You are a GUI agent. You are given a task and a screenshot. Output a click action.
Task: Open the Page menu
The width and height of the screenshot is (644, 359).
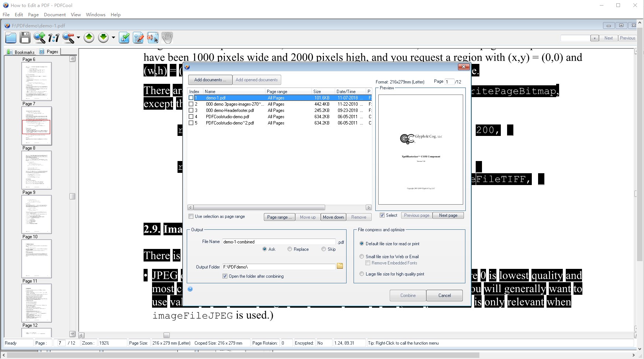pyautogui.click(x=33, y=15)
